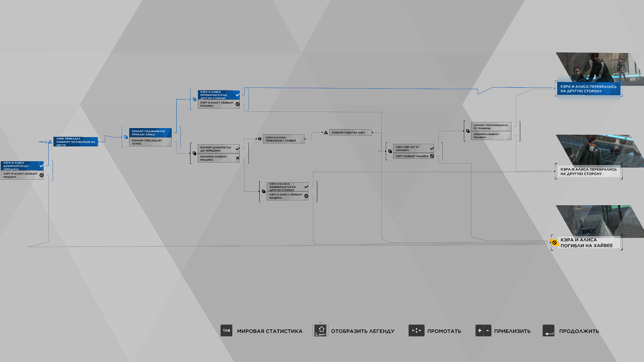Click checkmark on КЭРА И АЛИСА ДОБИРАЮТСЯ ДО СЕРЕДИНЫ
The image size is (644, 362).
point(41,166)
